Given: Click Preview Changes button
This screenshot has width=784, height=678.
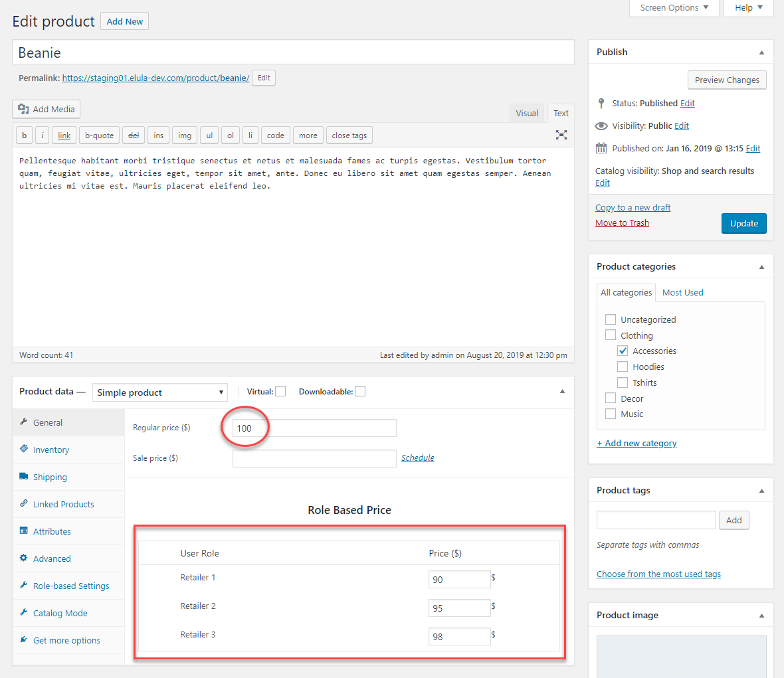Looking at the screenshot, I should coord(726,80).
